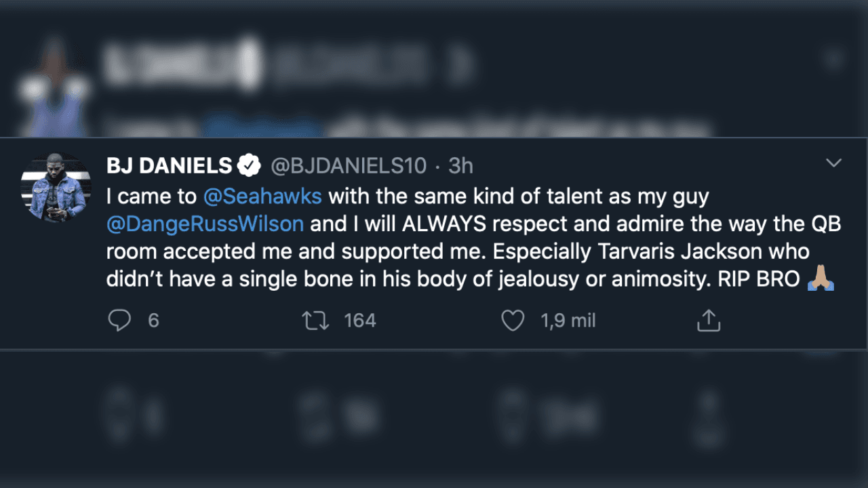Screen dimensions: 868x488
Task: Retweet BJ Daniels' tweet
Action: 315,320
